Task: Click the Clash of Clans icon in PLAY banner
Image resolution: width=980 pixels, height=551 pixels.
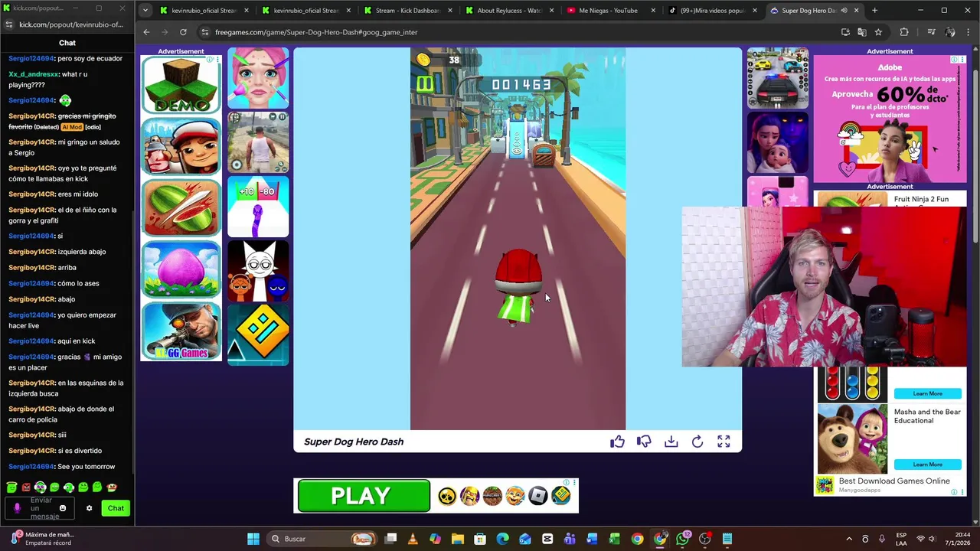Action: [470, 496]
